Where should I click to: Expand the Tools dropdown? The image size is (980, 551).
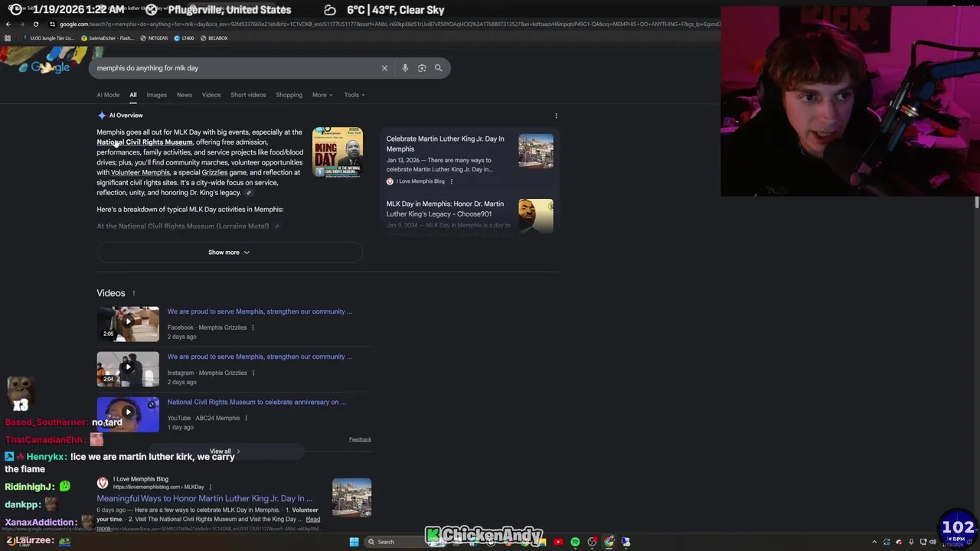tap(354, 95)
